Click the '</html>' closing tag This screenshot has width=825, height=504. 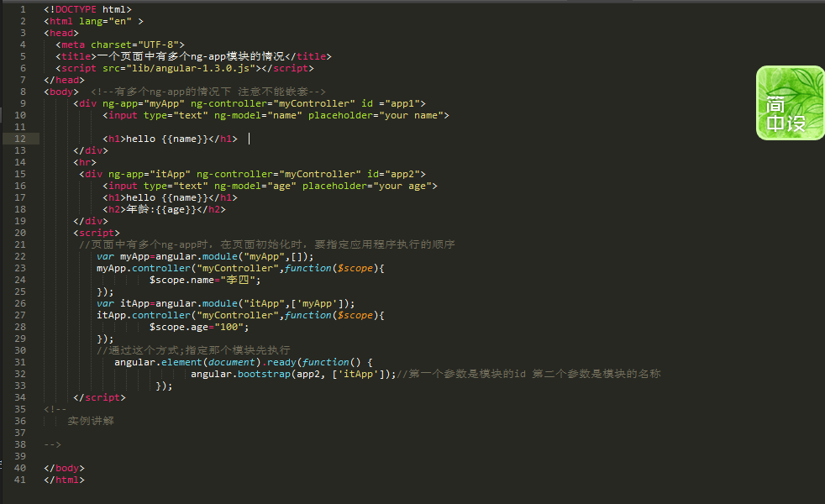point(64,480)
